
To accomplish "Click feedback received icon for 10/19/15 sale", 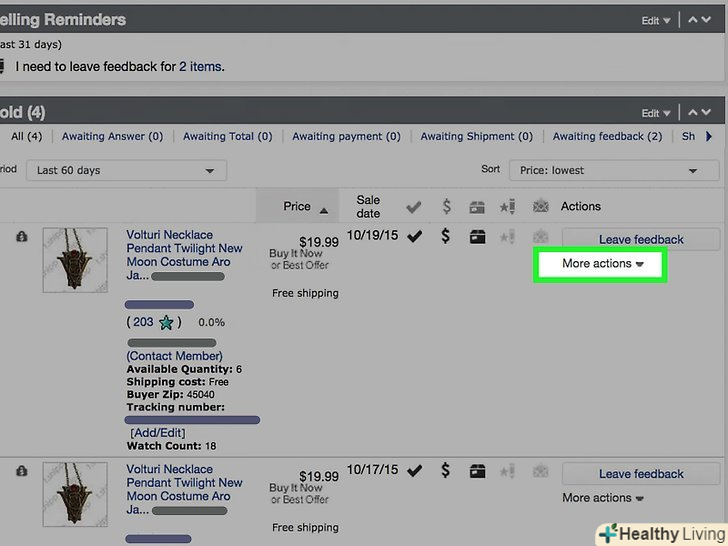I will pyautogui.click(x=540, y=237).
